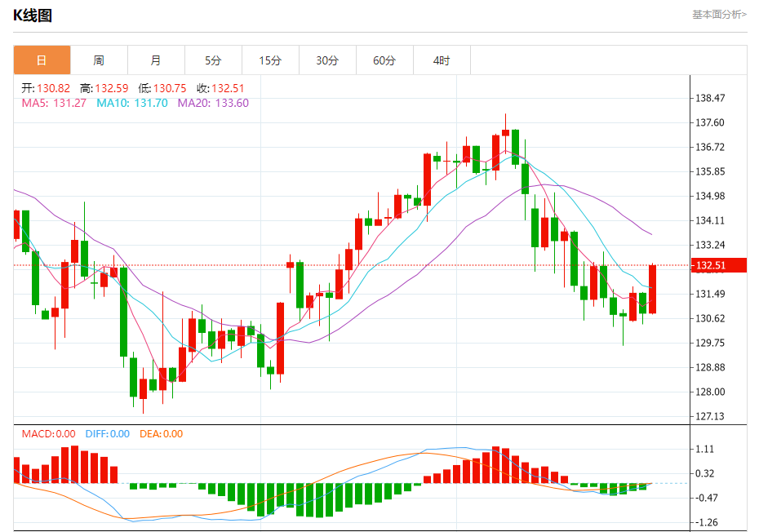Click the 136.72 price axis label
The image size is (759, 532).
pyautogui.click(x=710, y=147)
